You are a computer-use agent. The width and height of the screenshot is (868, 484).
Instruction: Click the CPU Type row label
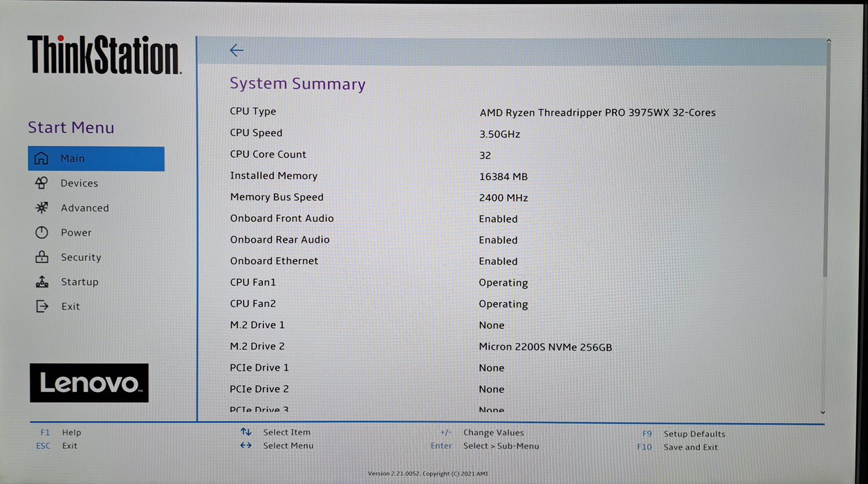coord(253,111)
